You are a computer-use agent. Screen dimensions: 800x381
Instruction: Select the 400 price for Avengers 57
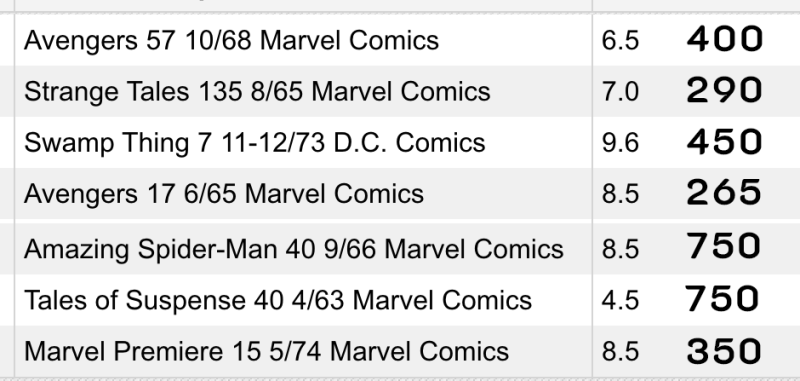tap(724, 39)
